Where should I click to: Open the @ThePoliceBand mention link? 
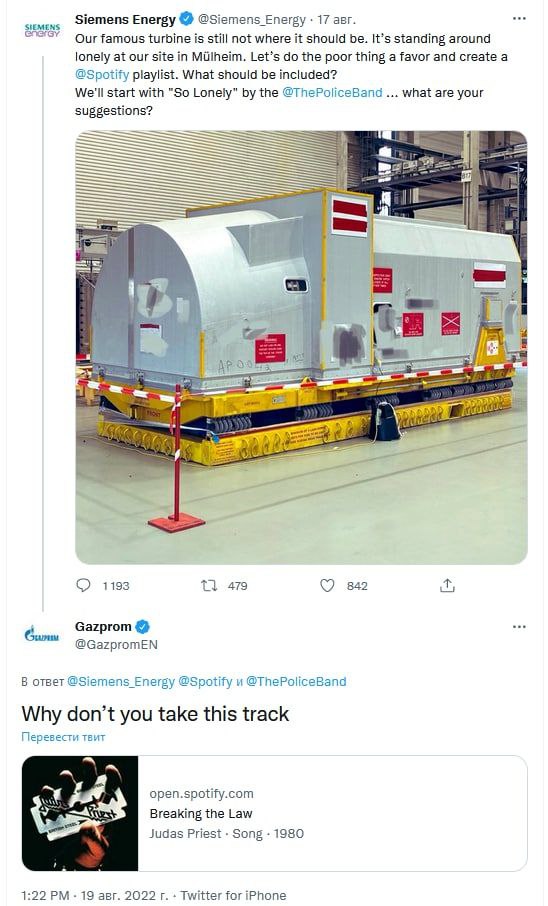click(332, 92)
